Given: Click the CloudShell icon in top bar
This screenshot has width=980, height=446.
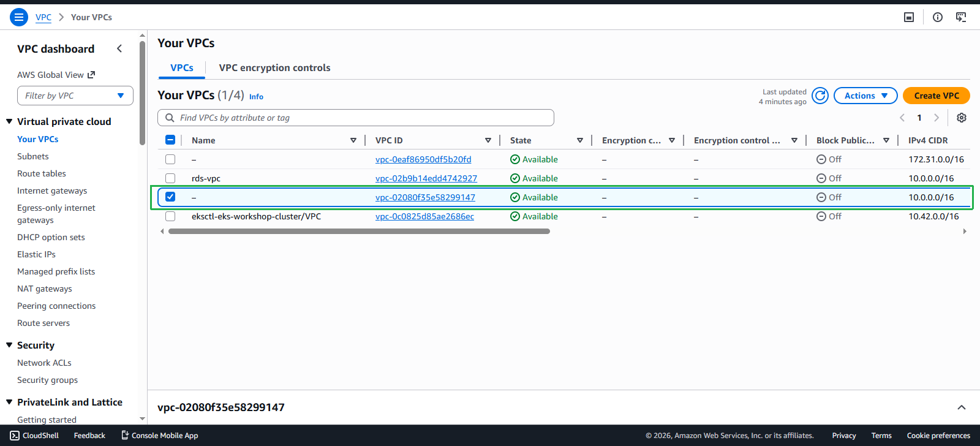Looking at the screenshot, I should point(909,17).
